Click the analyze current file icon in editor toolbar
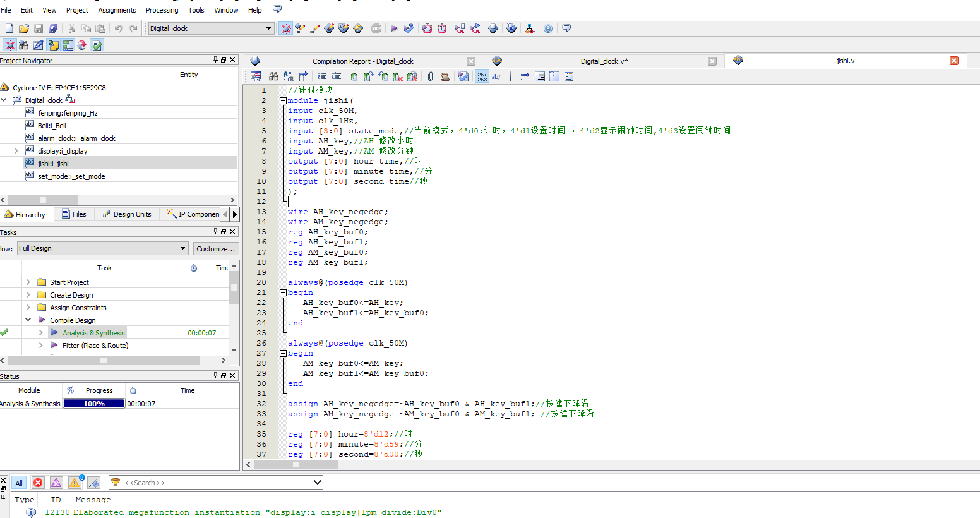Viewport: 980px width, 518px height. pos(463,76)
